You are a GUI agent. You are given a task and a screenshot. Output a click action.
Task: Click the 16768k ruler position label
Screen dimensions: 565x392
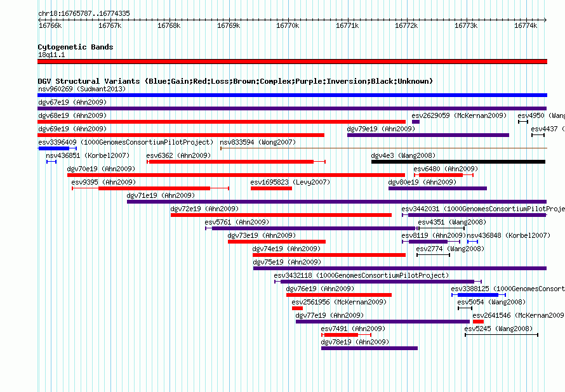click(169, 25)
